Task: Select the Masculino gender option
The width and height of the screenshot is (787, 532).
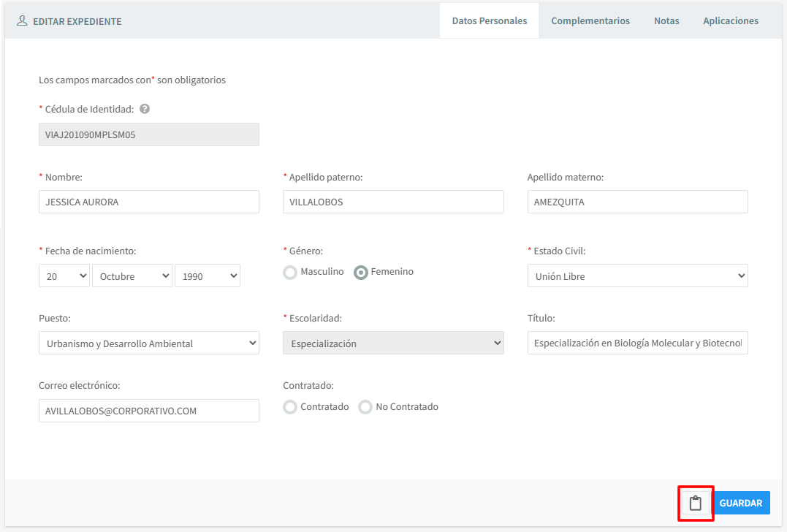Action: point(291,273)
